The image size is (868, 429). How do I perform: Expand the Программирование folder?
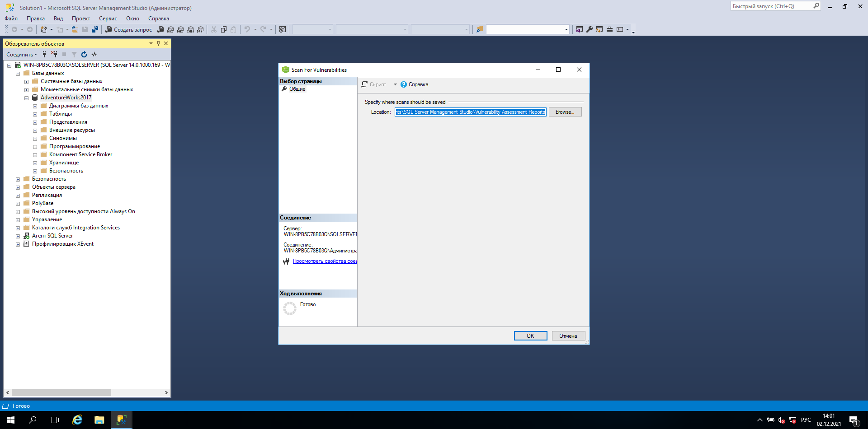[x=35, y=147]
